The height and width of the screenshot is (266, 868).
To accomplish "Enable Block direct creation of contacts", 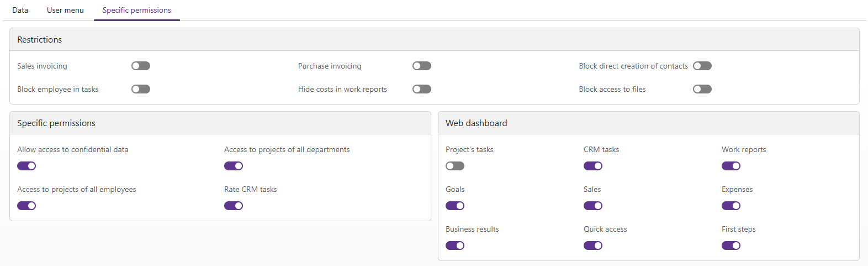I will click(x=702, y=66).
